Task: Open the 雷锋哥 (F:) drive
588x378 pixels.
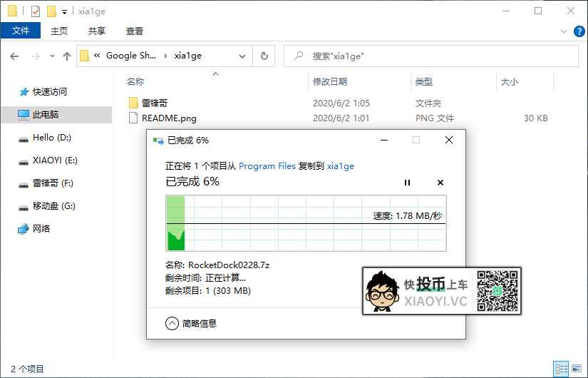Action: pos(53,183)
